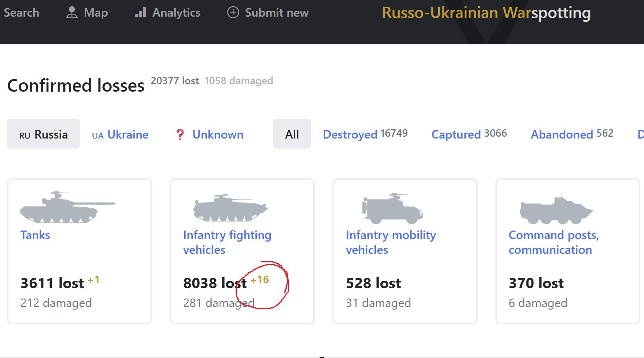
Task: Select the Unknown country filter
Action: [218, 134]
